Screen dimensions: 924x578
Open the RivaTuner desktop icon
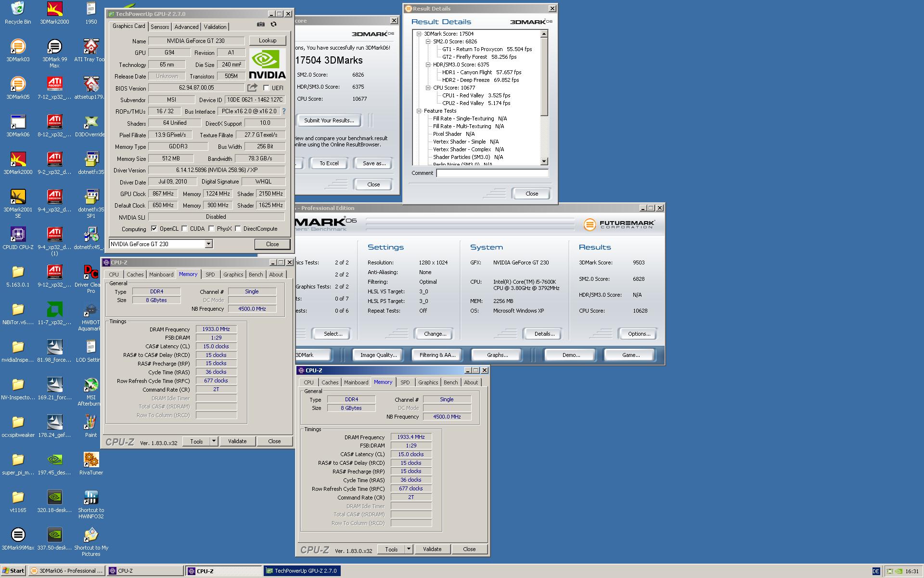(91, 464)
